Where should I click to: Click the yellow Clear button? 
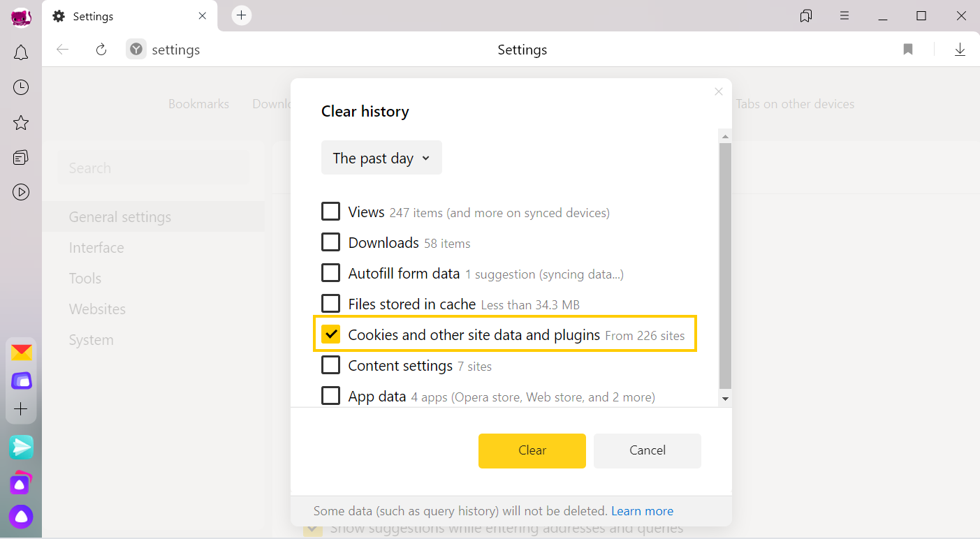tap(532, 450)
